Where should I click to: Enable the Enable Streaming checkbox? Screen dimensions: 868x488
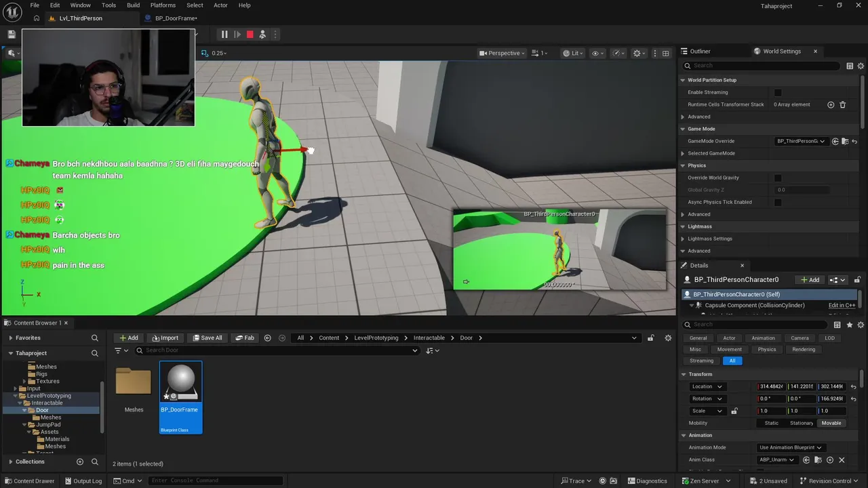pos(778,92)
